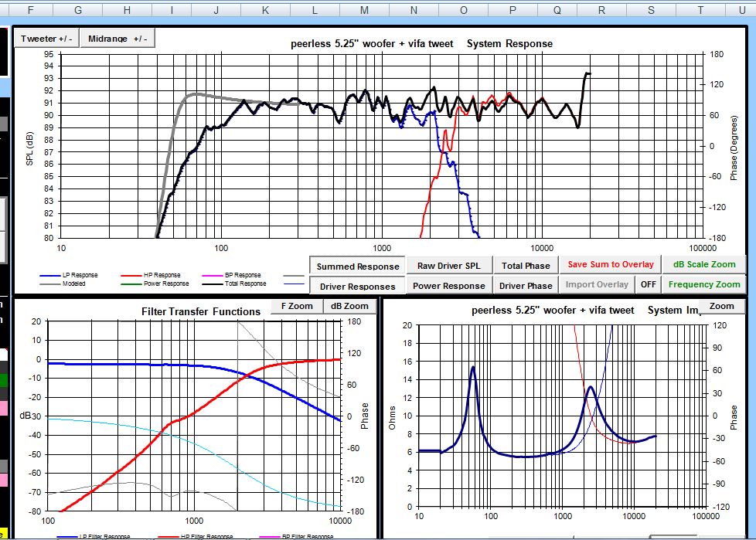Click F Zoom on the filter chart
The width and height of the screenshot is (756, 540).
click(x=297, y=306)
